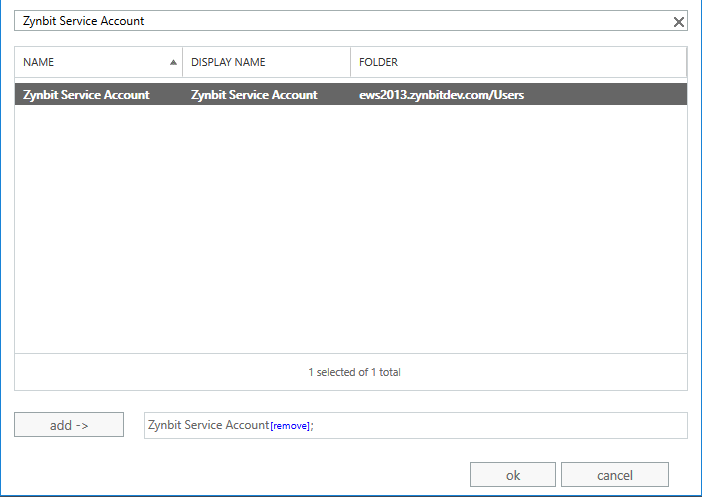Click the empty white area of the results list
This screenshot has height=497, width=702.
click(x=351, y=228)
